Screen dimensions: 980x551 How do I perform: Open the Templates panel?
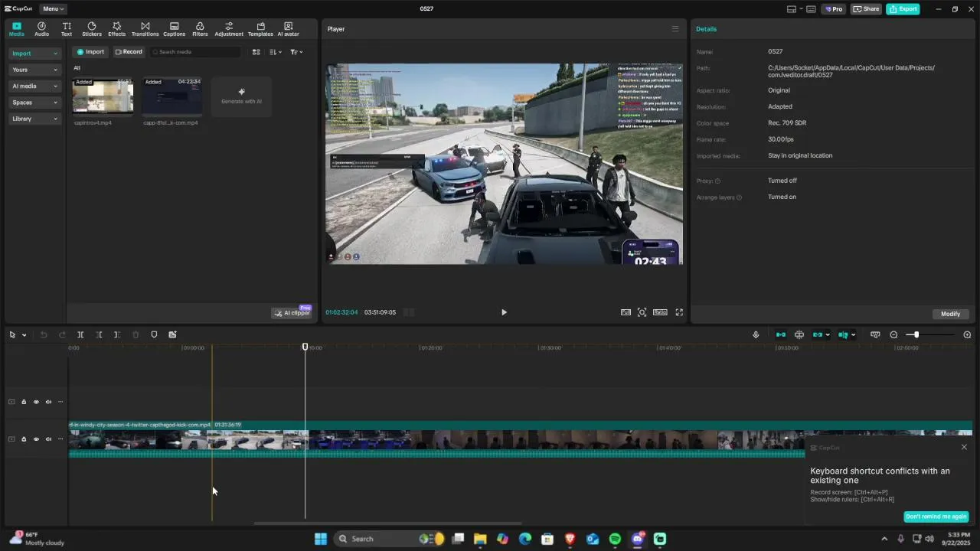260,29
